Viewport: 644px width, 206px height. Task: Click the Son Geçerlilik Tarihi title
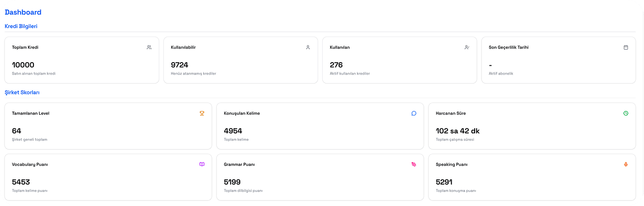coord(509,48)
